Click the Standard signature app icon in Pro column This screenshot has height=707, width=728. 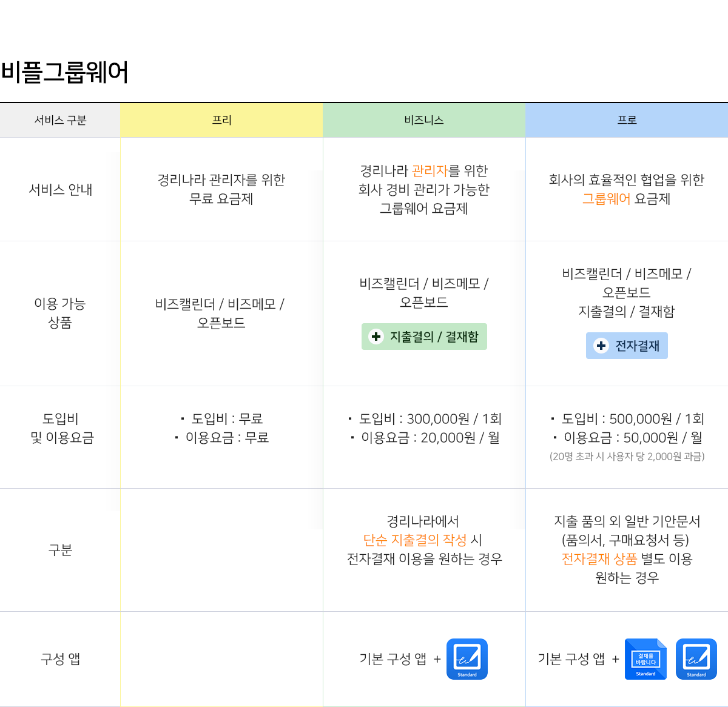(696, 659)
